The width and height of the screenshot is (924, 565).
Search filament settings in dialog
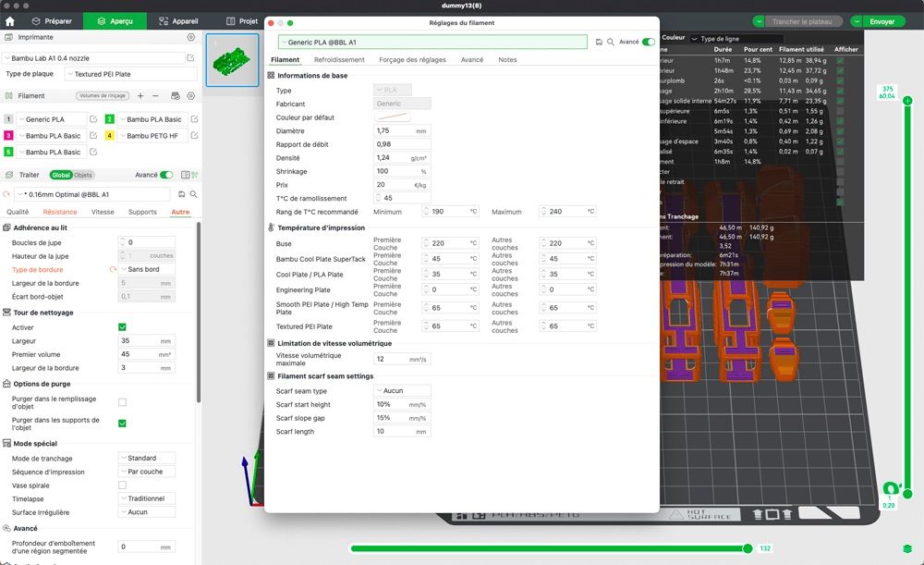pyautogui.click(x=611, y=42)
